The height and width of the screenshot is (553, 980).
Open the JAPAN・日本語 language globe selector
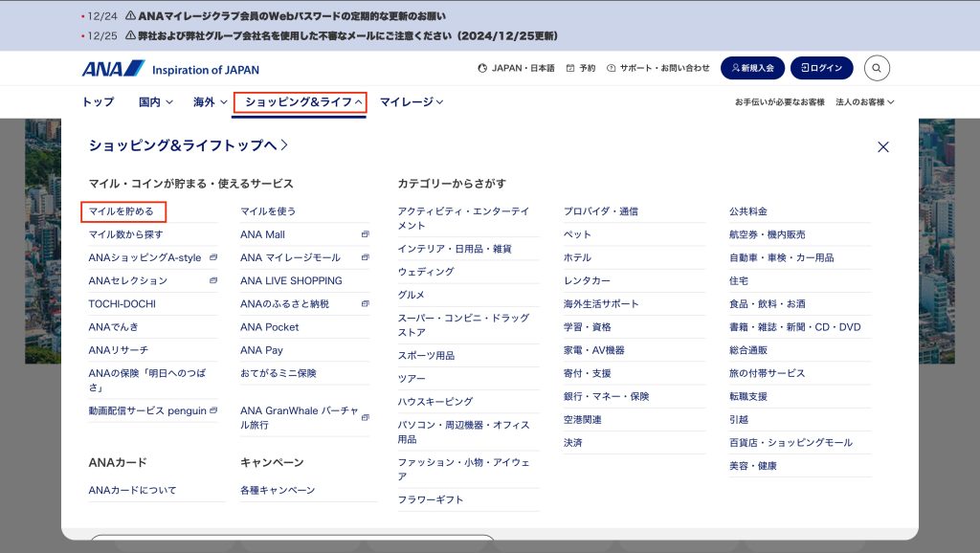(x=516, y=69)
